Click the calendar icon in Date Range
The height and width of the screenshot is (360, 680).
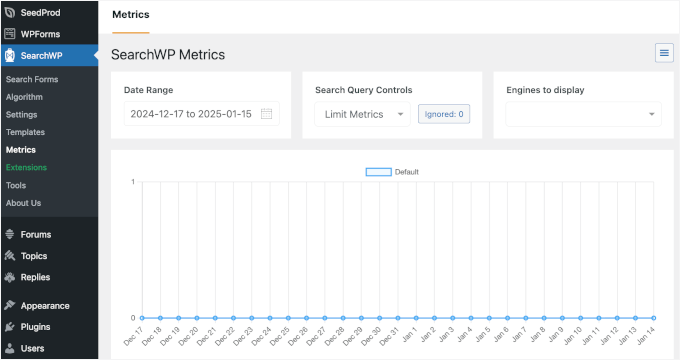(x=266, y=114)
